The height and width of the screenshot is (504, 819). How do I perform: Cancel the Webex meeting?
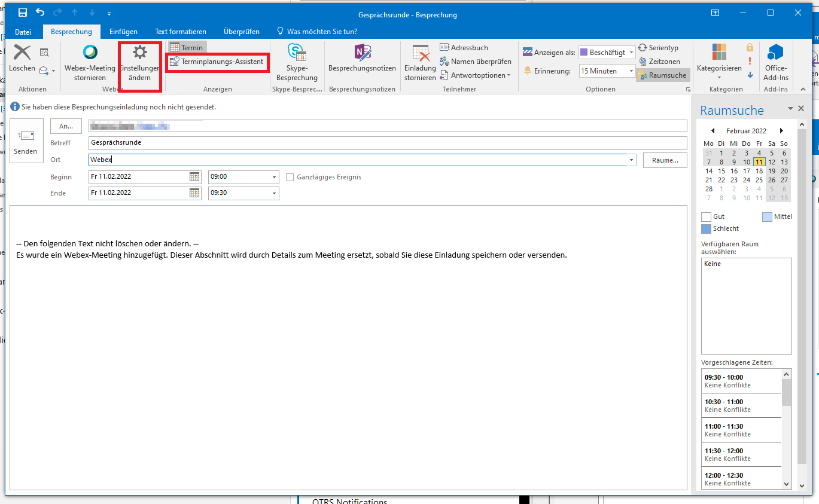click(x=90, y=63)
